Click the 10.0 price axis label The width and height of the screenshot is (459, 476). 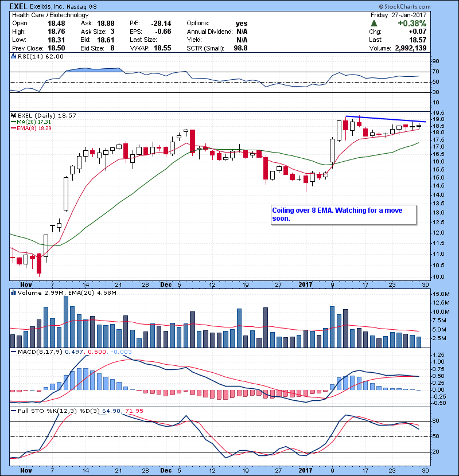coord(438,277)
